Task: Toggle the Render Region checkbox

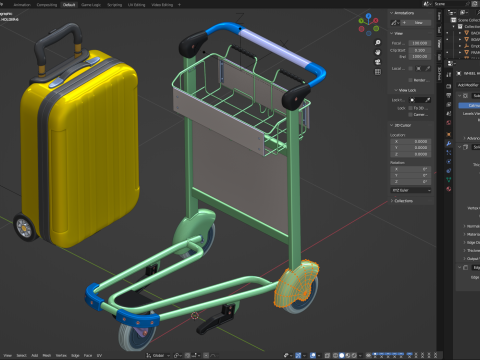Action: coord(411,80)
